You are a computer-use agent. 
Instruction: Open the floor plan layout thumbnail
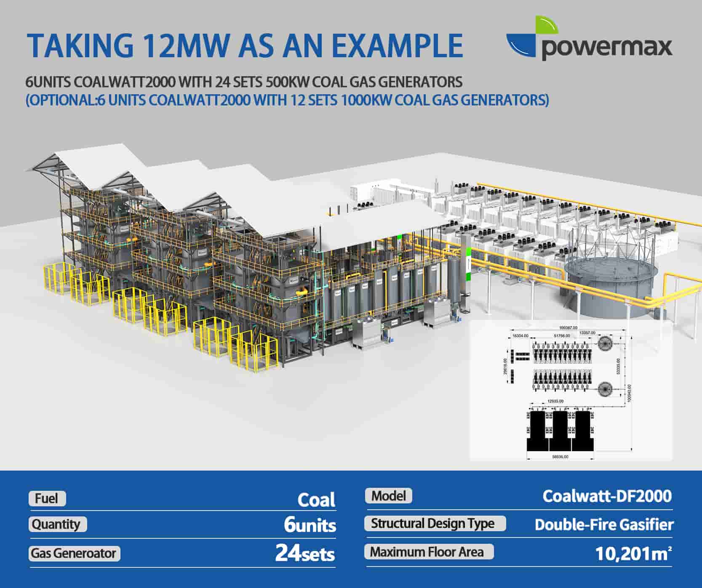(x=571, y=390)
